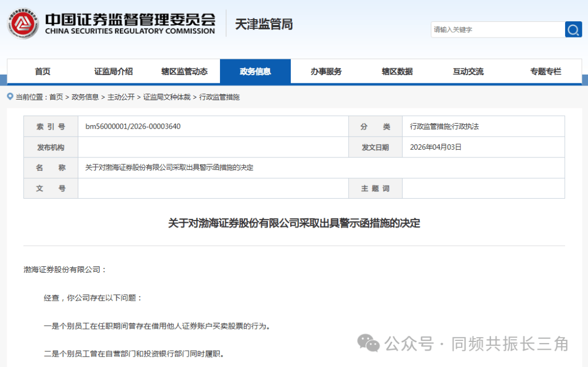Click the magnifier search button
The height and width of the screenshot is (367, 588).
click(573, 29)
